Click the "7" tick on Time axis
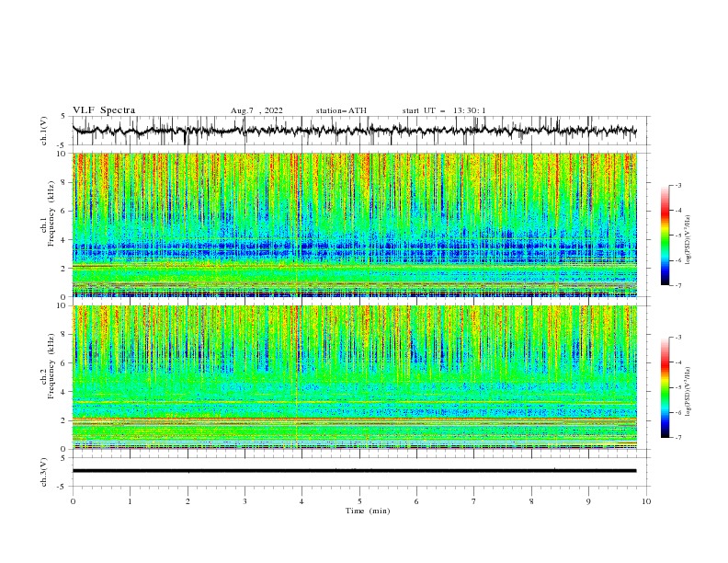 point(474,501)
